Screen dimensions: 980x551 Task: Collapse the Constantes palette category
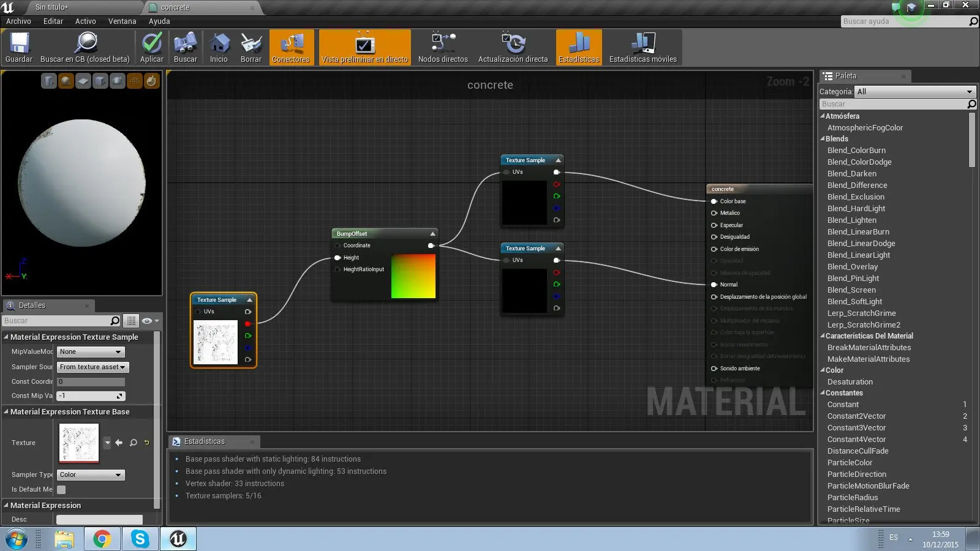[823, 393]
